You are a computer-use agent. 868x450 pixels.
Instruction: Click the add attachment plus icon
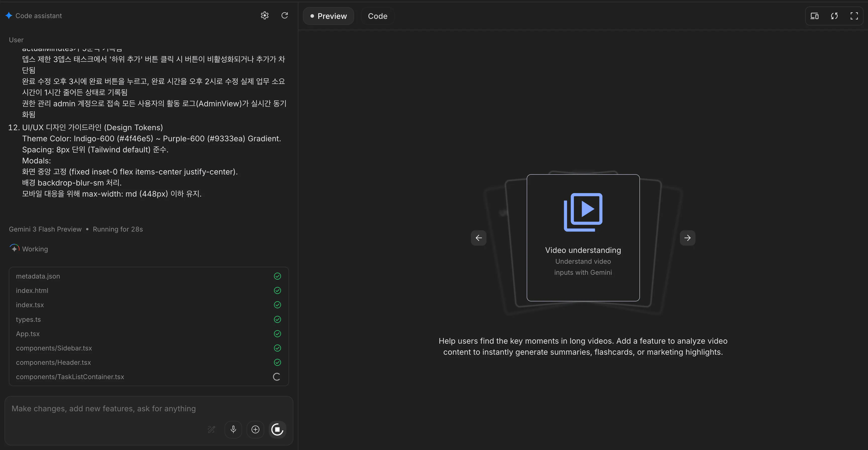[x=255, y=429]
